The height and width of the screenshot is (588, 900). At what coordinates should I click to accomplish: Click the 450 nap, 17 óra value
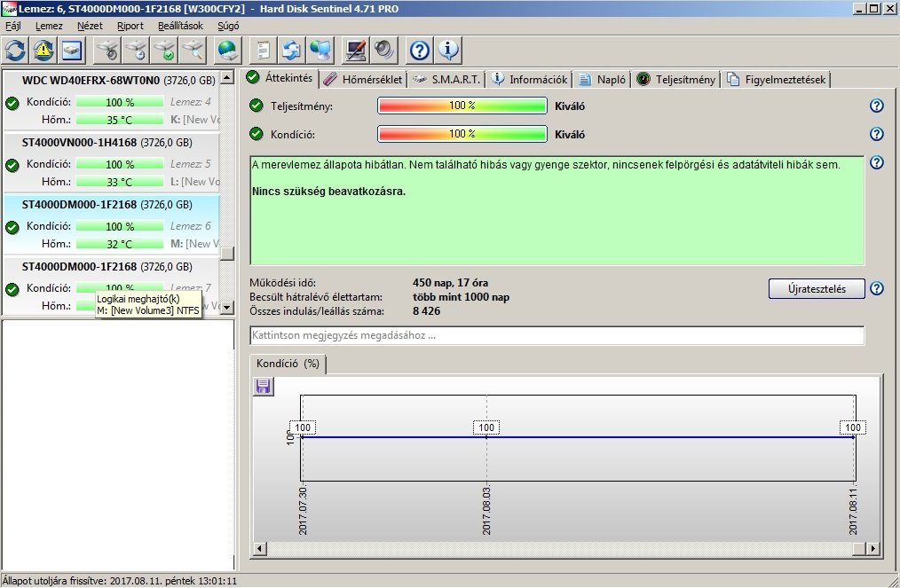(450, 283)
